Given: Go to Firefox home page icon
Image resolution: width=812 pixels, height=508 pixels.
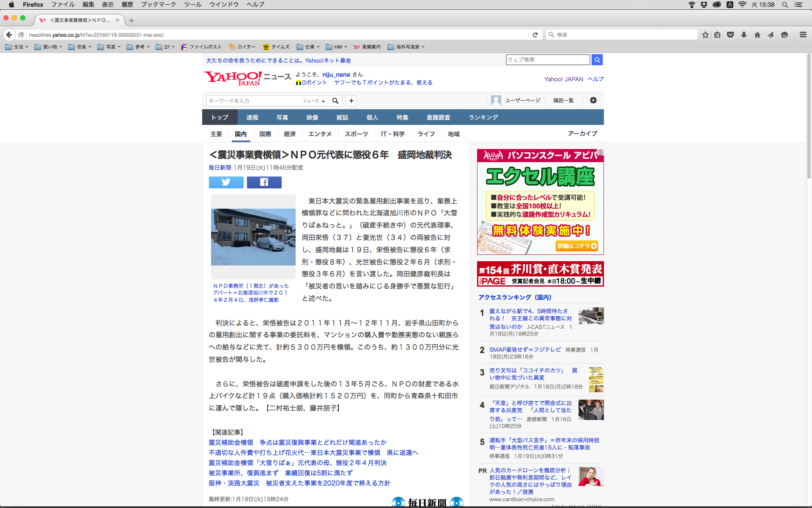Looking at the screenshot, I should coord(757,35).
